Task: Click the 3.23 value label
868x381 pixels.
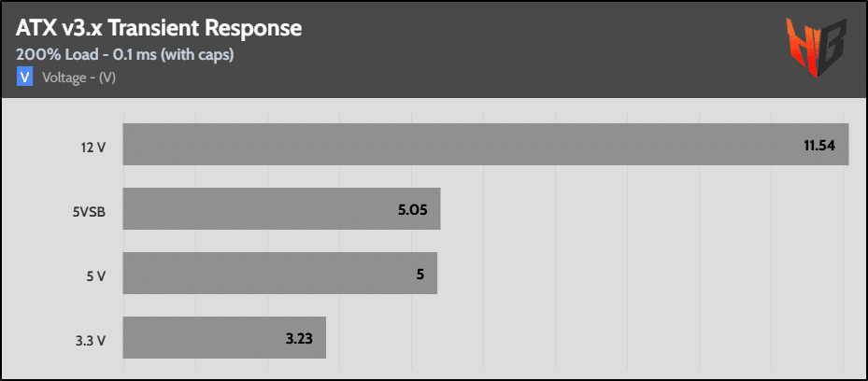Action: click(299, 338)
